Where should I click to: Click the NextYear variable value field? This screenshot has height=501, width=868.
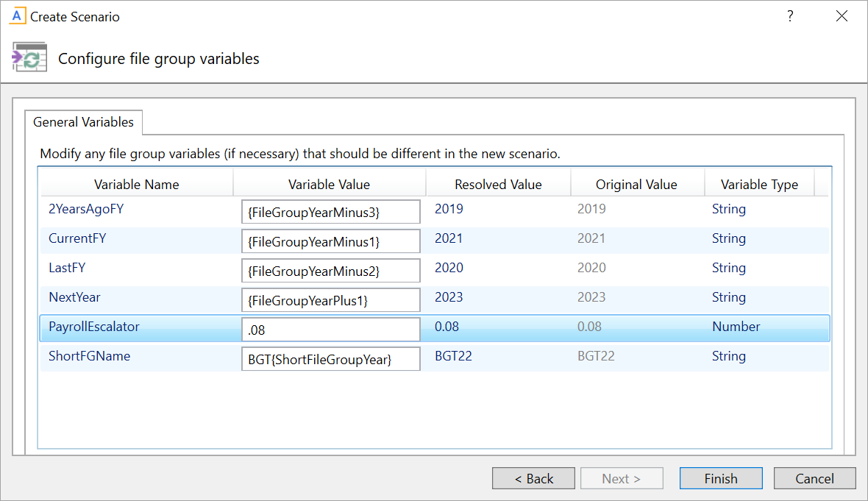[330, 300]
